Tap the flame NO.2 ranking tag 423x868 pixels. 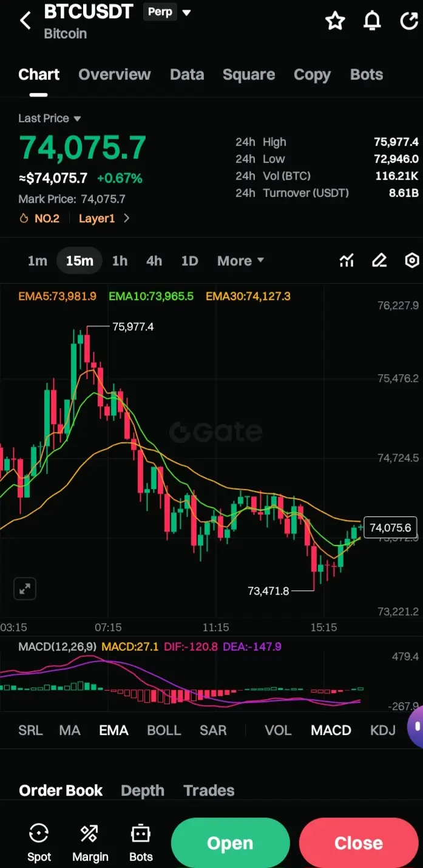click(x=40, y=218)
